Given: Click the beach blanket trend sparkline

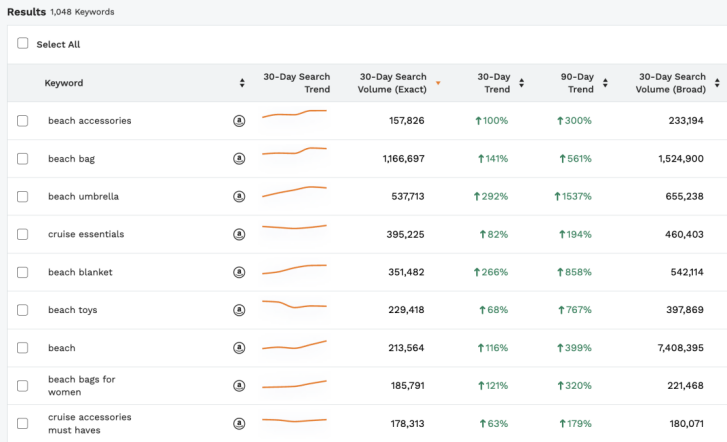Looking at the screenshot, I should point(294,269).
